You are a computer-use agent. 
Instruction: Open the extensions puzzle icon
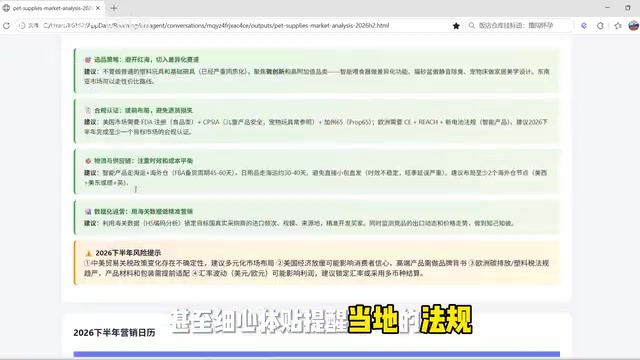(600, 25)
